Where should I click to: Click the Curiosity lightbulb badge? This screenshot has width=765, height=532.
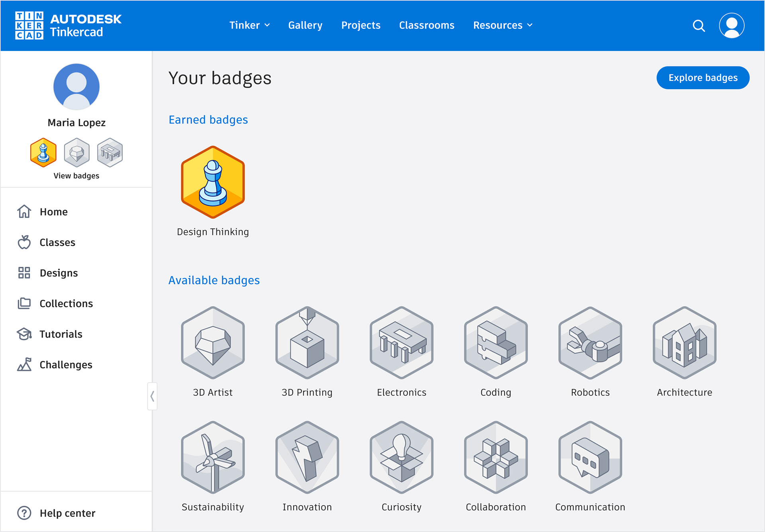(x=401, y=458)
